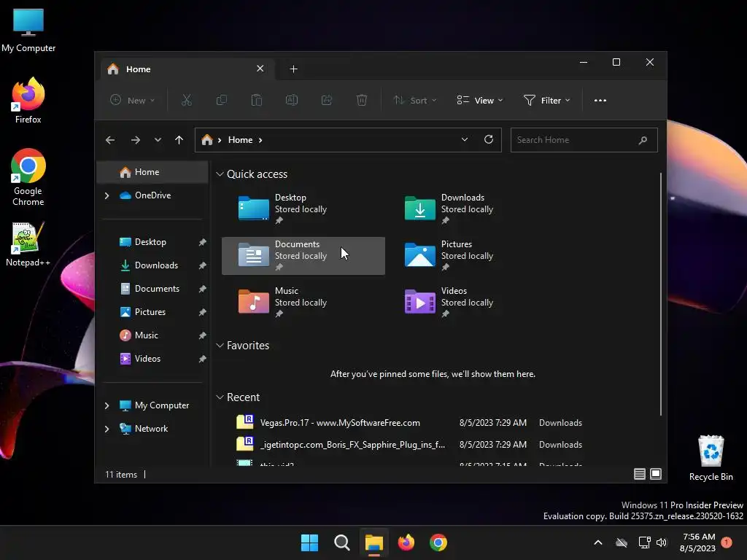Expand the address bar history dropdown
The width and height of the screenshot is (747, 560).
coord(465,139)
